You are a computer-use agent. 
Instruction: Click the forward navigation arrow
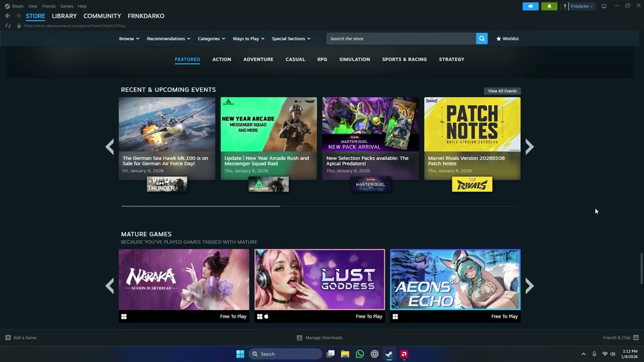[18, 16]
